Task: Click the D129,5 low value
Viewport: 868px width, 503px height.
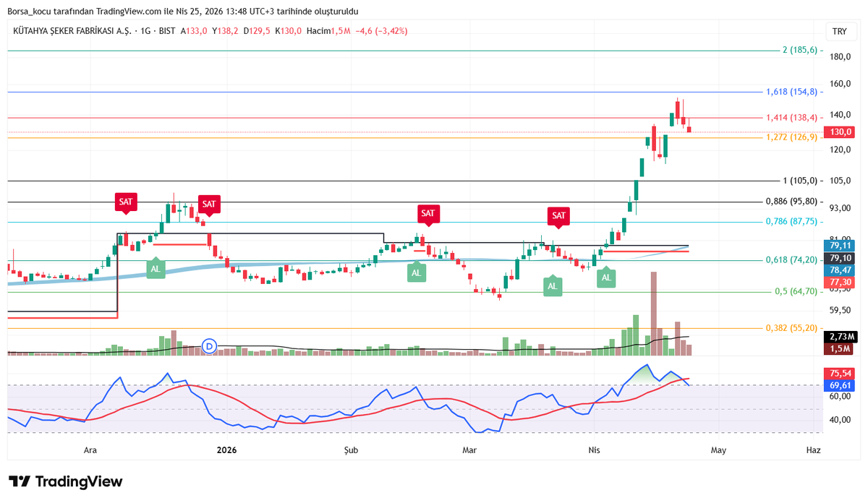Action: (258, 31)
